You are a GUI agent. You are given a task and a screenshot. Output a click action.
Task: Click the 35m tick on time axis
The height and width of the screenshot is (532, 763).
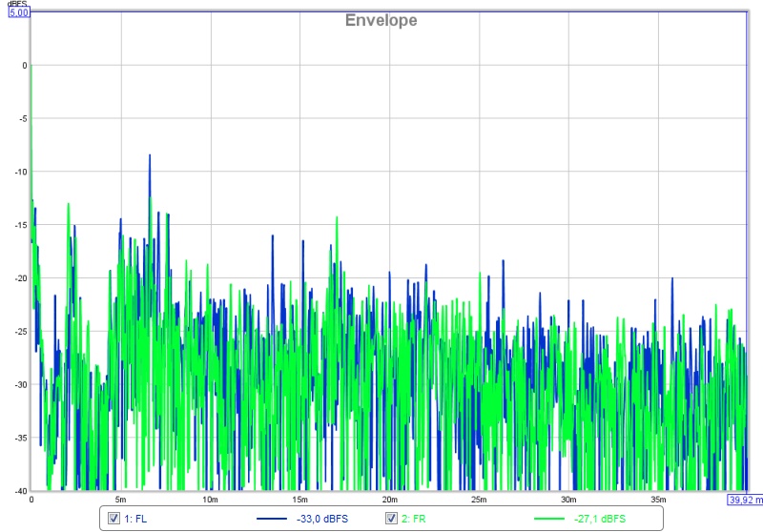pyautogui.click(x=657, y=499)
